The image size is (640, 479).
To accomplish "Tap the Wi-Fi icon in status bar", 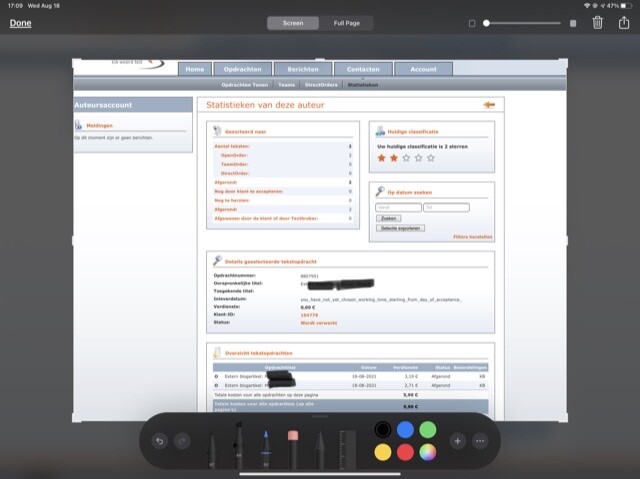I will tap(587, 6).
